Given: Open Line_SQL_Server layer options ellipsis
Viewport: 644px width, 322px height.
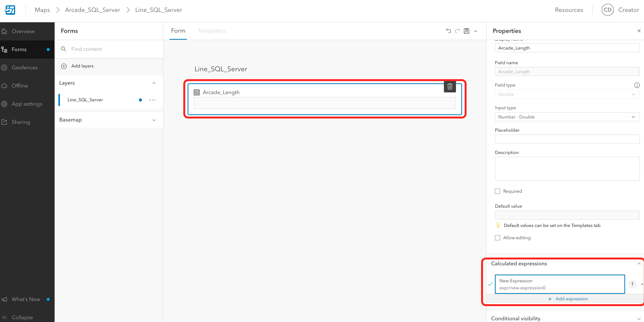Looking at the screenshot, I should pyautogui.click(x=152, y=100).
